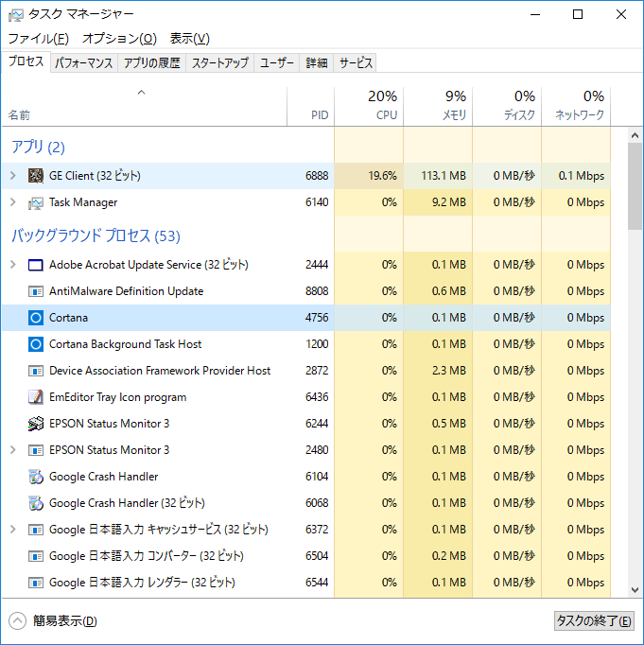
Task: Select the GE Client (32 ビット) row name
Action: (x=95, y=176)
